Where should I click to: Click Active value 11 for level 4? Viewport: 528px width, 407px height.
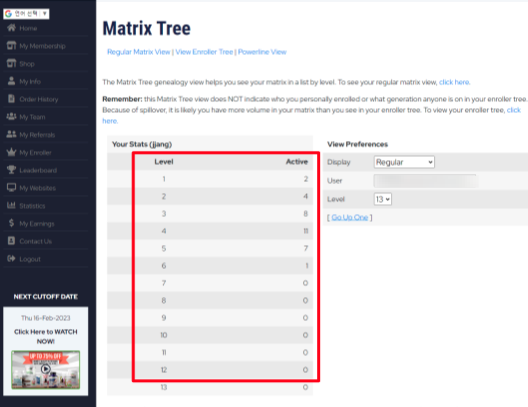pos(306,231)
